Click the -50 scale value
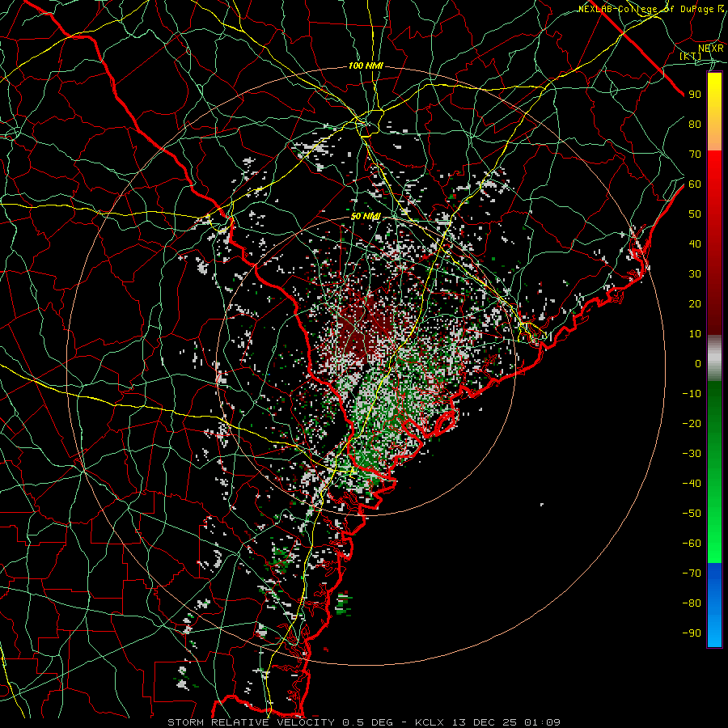 coord(692,514)
